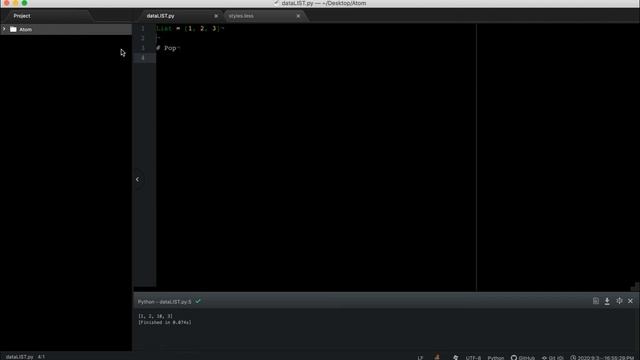Click the Python - dataLIST.py panel title
Screen dimensions: 640x360
tap(164, 302)
